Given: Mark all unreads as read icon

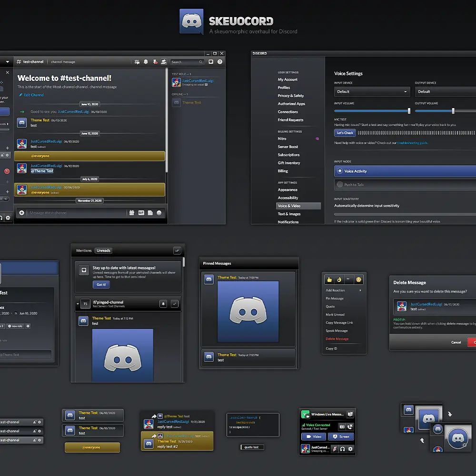Looking at the screenshot, I should [x=177, y=250].
